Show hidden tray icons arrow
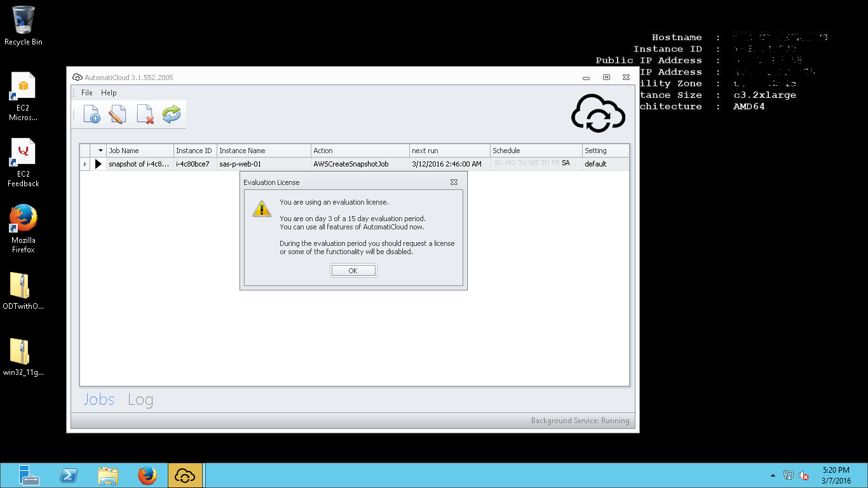 (x=773, y=475)
